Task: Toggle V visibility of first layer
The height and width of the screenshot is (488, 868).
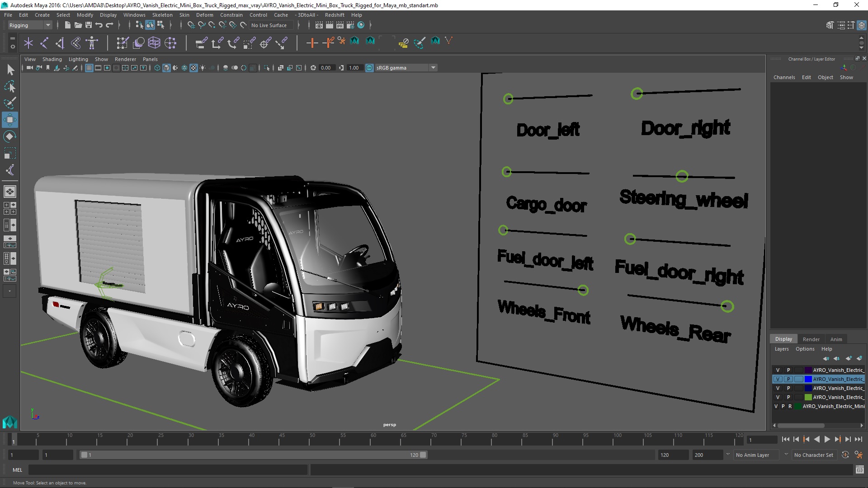Action: [x=778, y=370]
